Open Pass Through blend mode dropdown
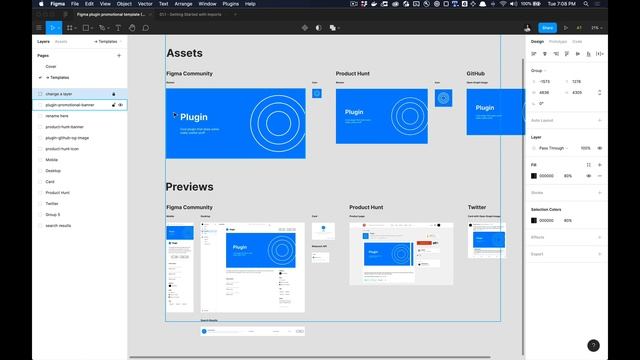The image size is (640, 360). [553, 148]
